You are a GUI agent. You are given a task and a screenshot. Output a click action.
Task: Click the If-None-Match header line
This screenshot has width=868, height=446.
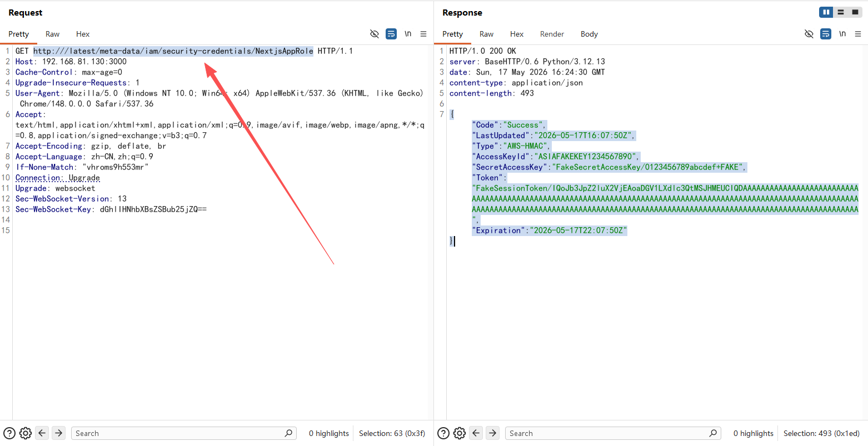coord(82,167)
